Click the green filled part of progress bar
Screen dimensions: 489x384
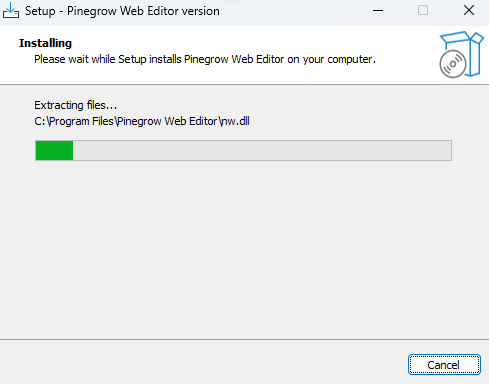click(x=54, y=151)
